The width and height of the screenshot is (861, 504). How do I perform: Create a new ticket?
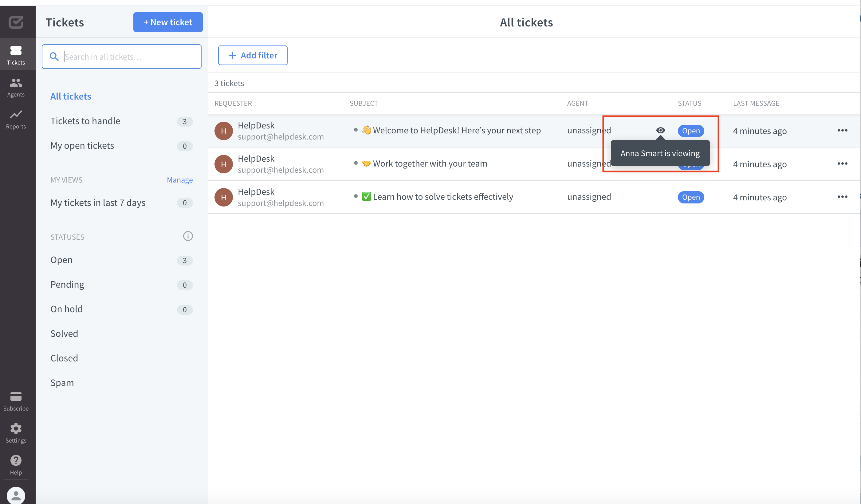[168, 22]
